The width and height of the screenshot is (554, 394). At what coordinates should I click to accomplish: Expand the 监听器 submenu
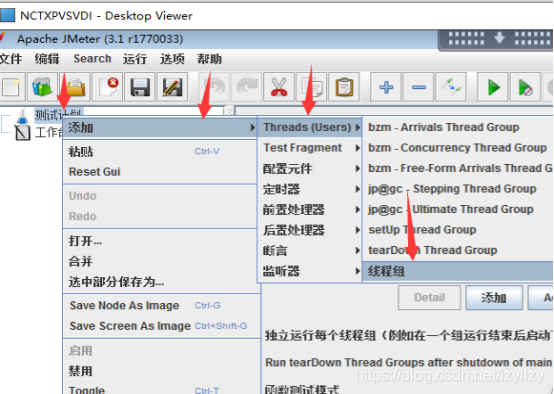pos(310,271)
